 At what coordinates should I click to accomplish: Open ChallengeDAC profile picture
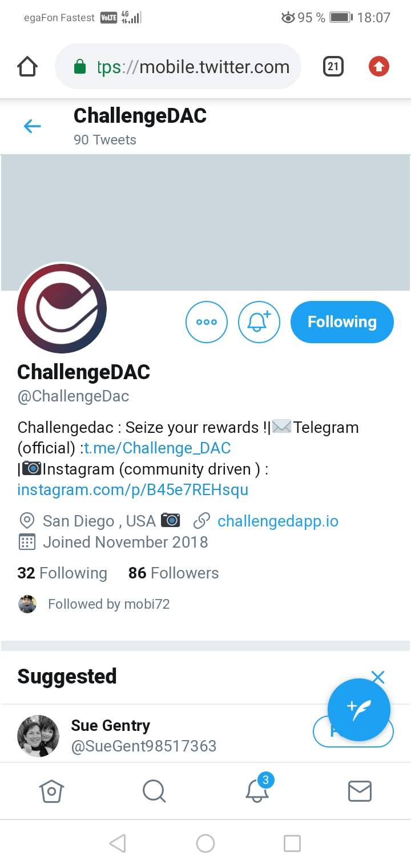coord(62,308)
